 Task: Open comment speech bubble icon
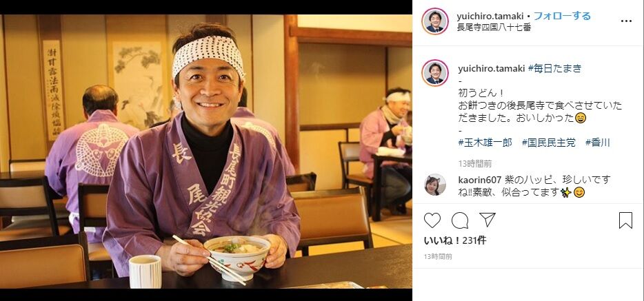[x=460, y=220]
